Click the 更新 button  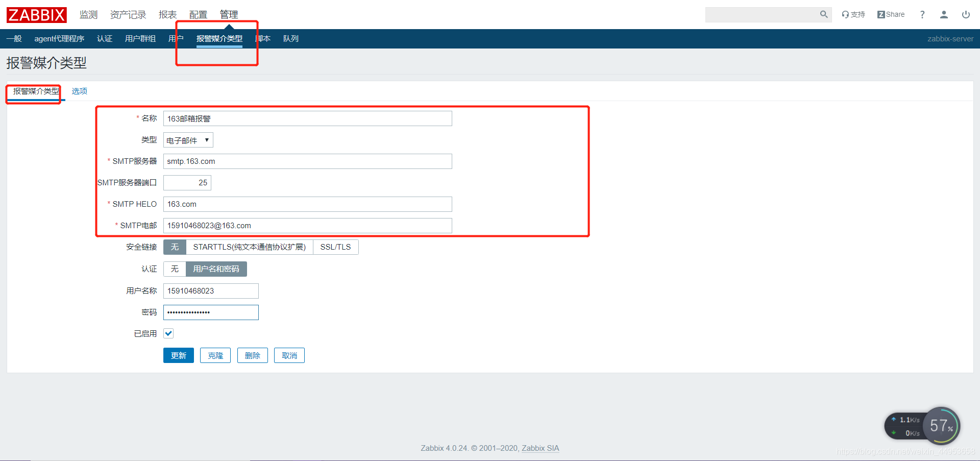tap(179, 355)
